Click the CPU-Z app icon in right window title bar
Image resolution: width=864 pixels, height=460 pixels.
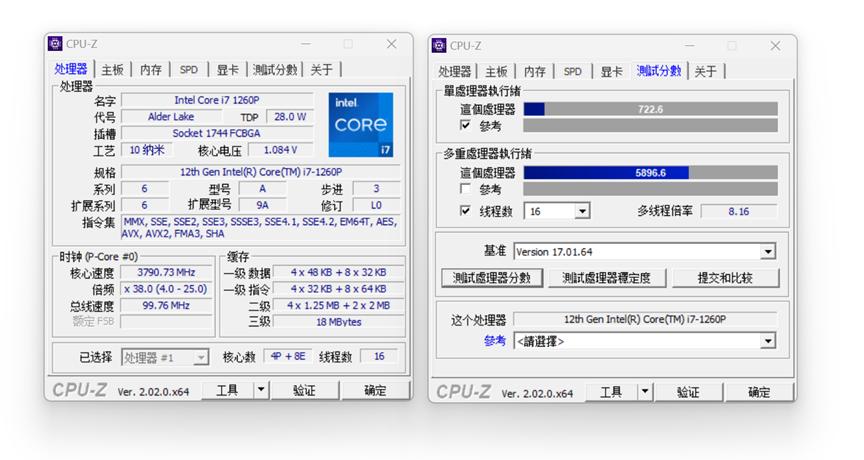pos(439,45)
